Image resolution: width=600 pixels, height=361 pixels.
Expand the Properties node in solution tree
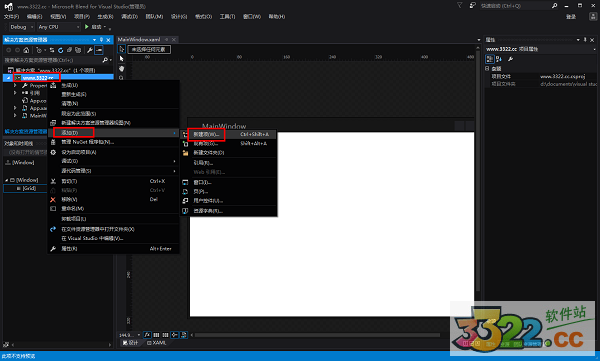click(x=15, y=85)
